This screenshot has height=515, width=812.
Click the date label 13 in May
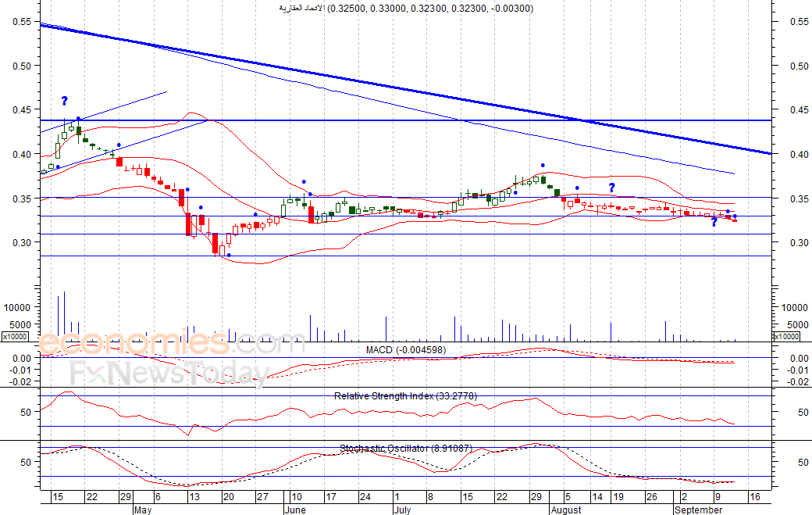pyautogui.click(x=194, y=497)
